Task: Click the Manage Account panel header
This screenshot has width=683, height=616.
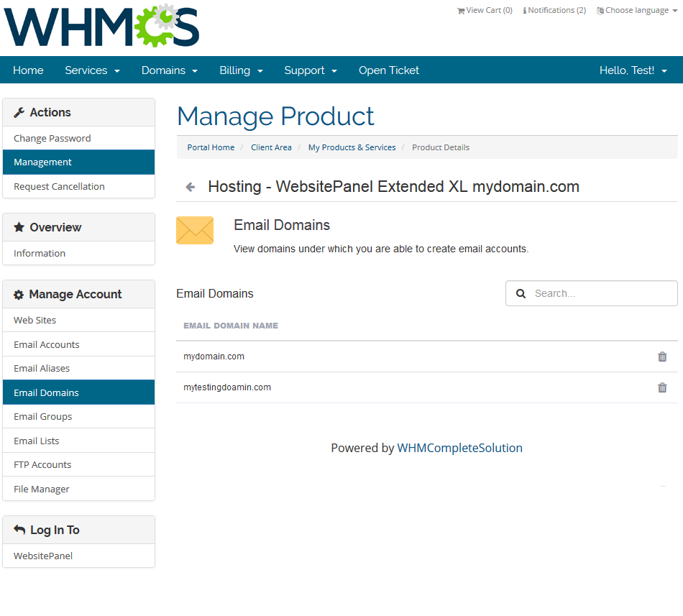Action: (x=78, y=294)
